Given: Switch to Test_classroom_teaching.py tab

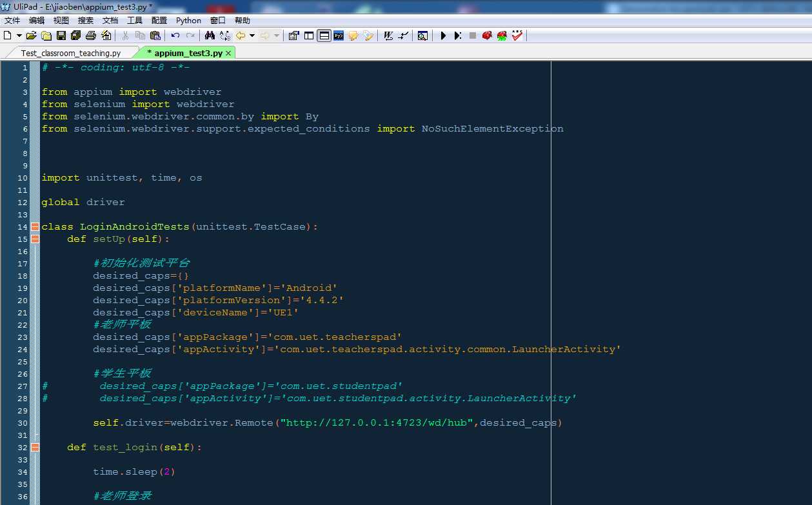Looking at the screenshot, I should tap(71, 53).
